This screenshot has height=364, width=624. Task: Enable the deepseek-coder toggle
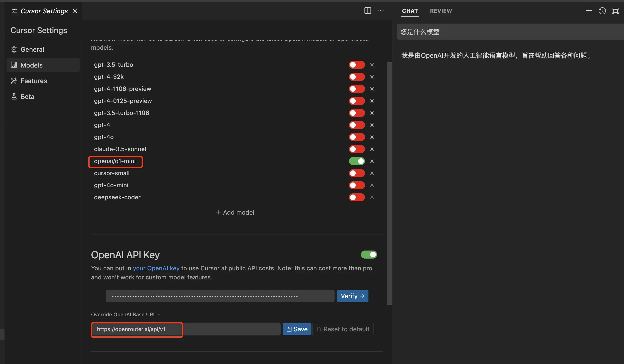(x=357, y=197)
